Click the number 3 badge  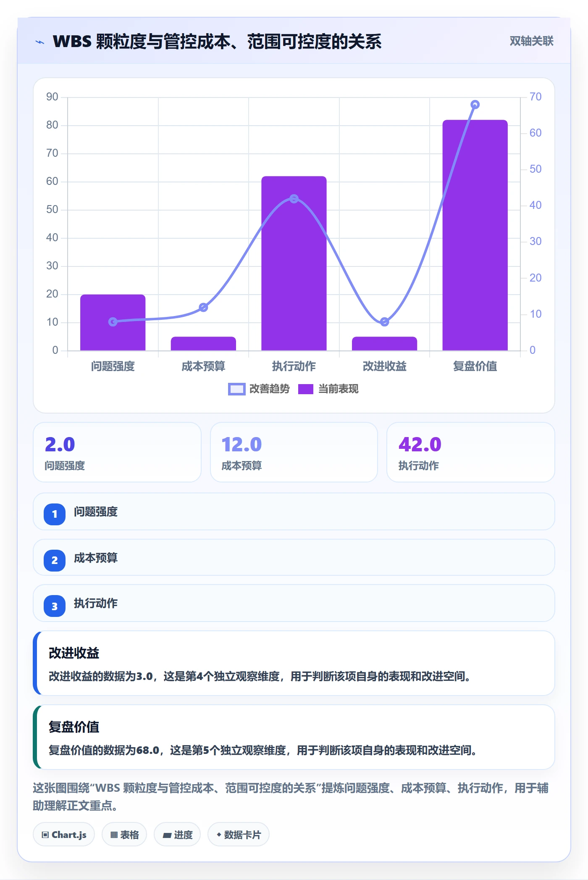point(55,606)
